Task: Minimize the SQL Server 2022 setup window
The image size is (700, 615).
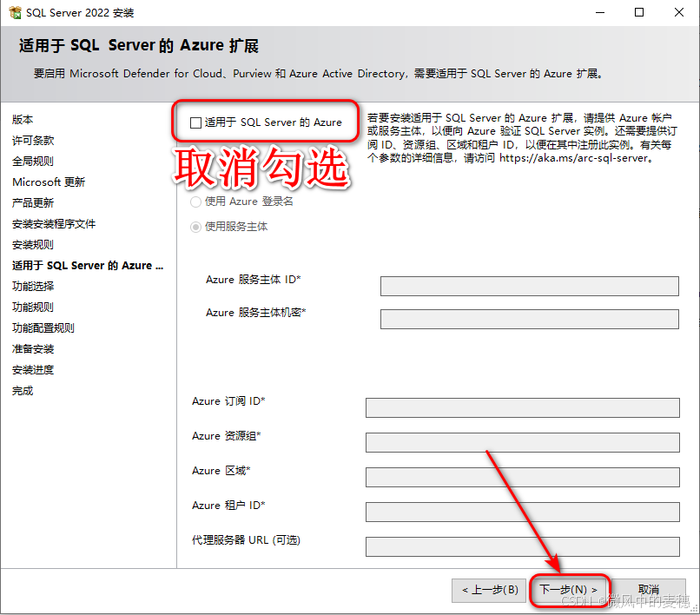Action: 600,12
